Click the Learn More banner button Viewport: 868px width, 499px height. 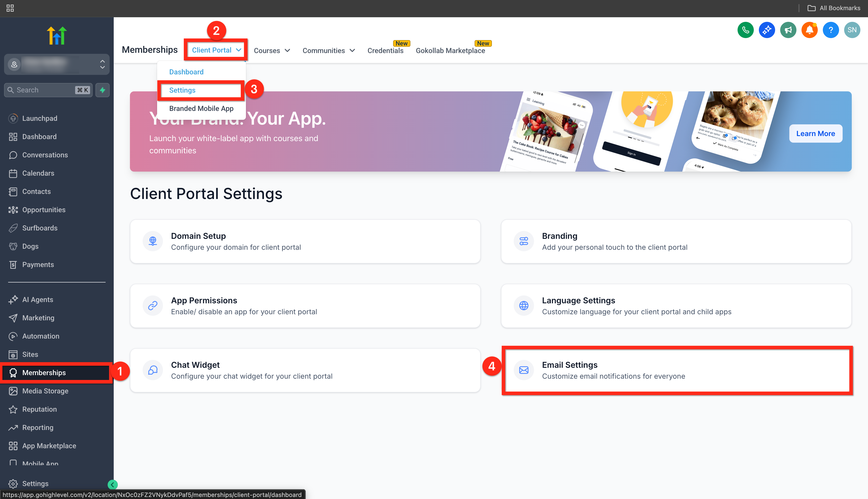point(815,134)
